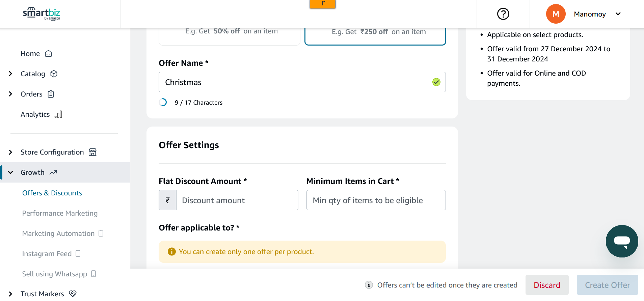
Task: Click the Smartbiz by Amazon logo
Action: click(42, 14)
